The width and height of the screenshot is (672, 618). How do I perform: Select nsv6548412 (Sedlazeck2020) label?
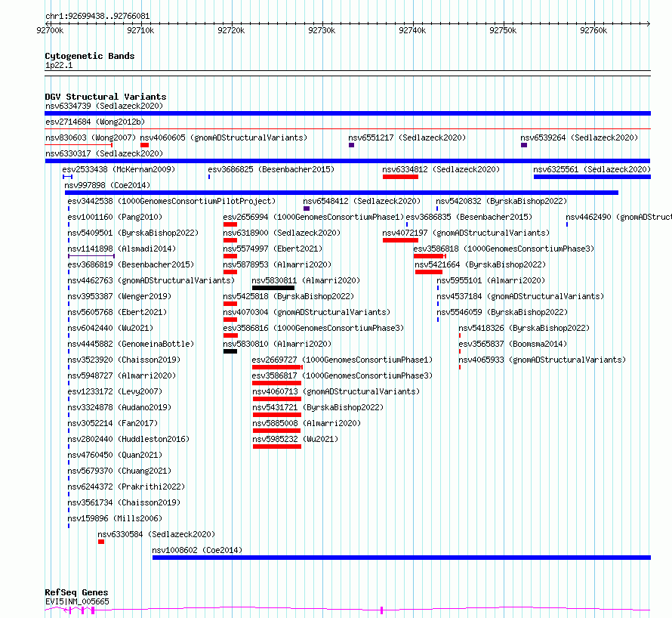coord(362,201)
